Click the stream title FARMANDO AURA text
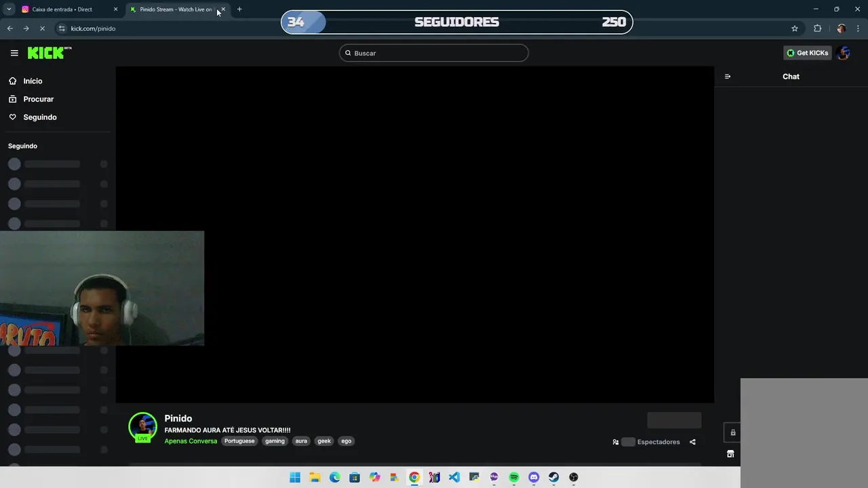This screenshot has height=488, width=868. coord(227,430)
